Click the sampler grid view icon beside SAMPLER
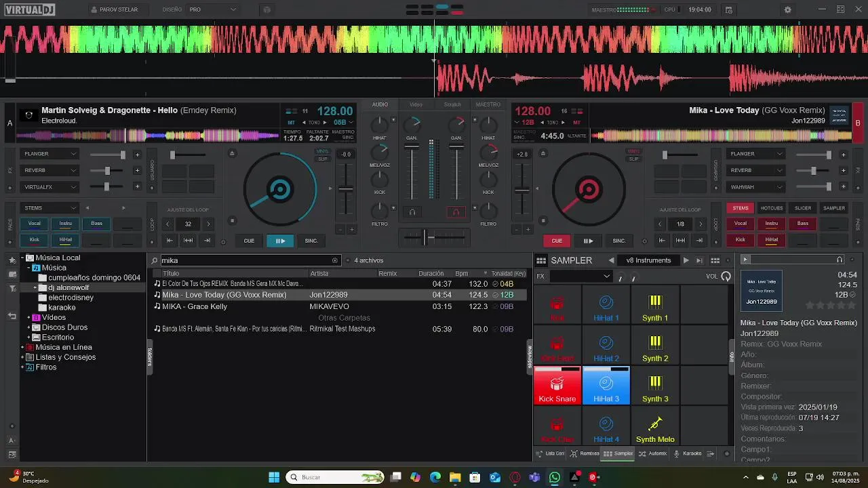This screenshot has height=488, width=868. (540, 260)
